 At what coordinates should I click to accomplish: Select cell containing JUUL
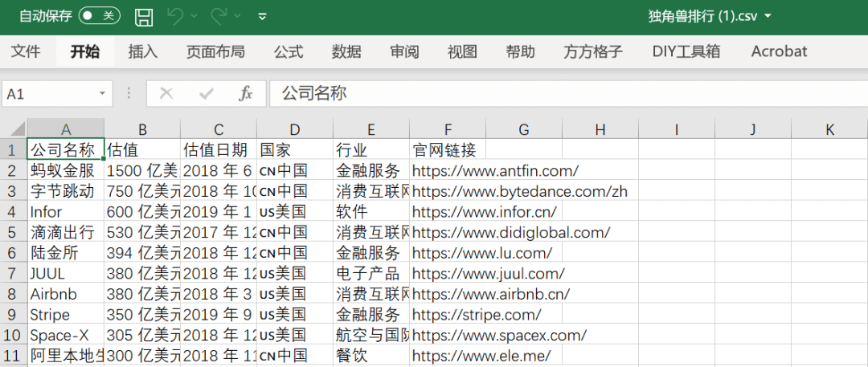(65, 274)
